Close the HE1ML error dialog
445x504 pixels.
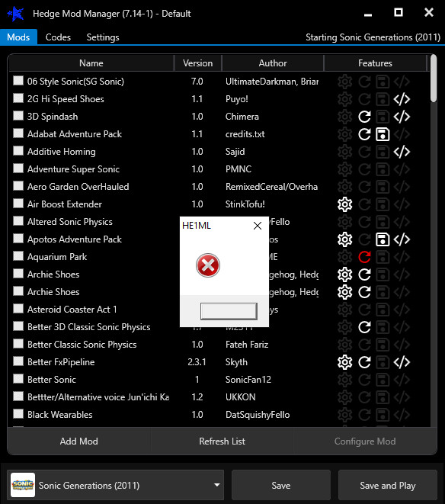pyautogui.click(x=258, y=226)
